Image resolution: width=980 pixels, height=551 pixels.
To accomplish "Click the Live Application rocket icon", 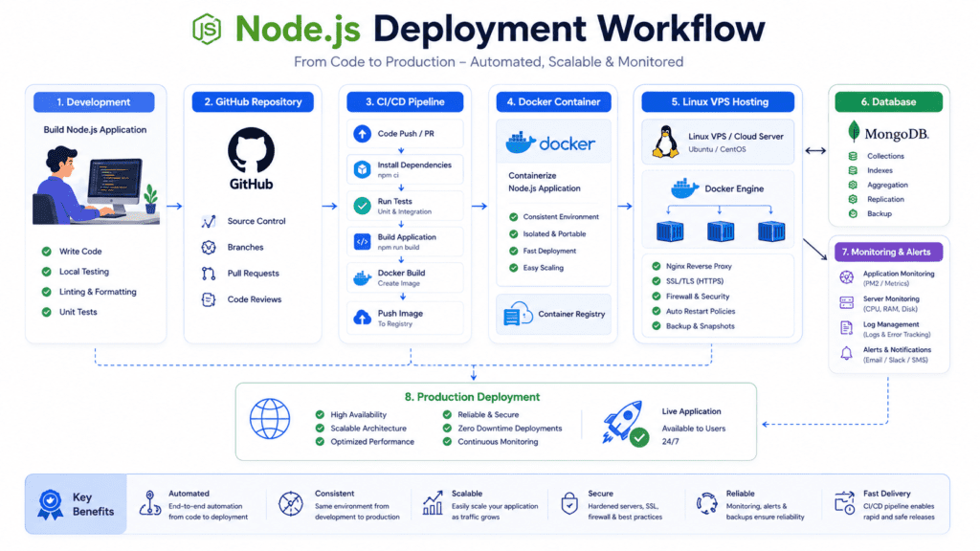I will click(x=626, y=424).
